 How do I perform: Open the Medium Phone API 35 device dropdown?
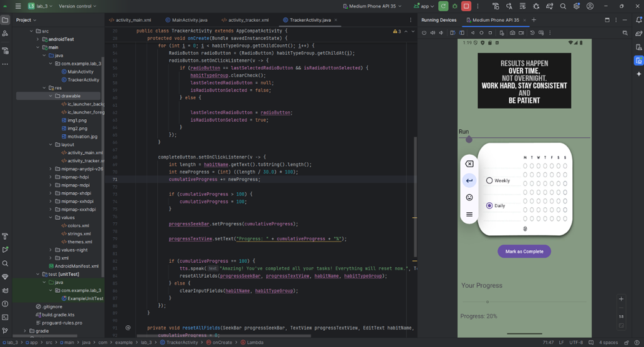372,6
